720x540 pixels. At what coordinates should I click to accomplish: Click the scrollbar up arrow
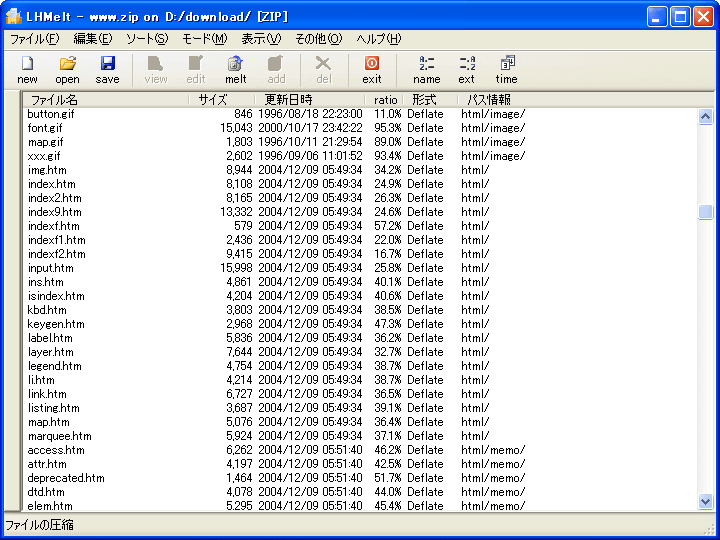click(x=705, y=116)
